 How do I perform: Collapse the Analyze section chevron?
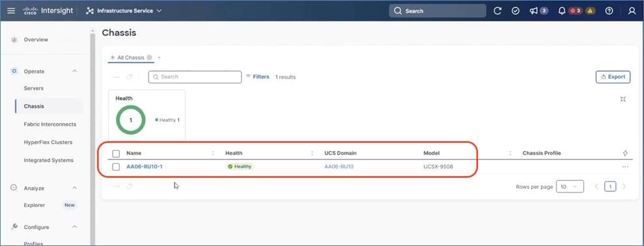click(74, 188)
